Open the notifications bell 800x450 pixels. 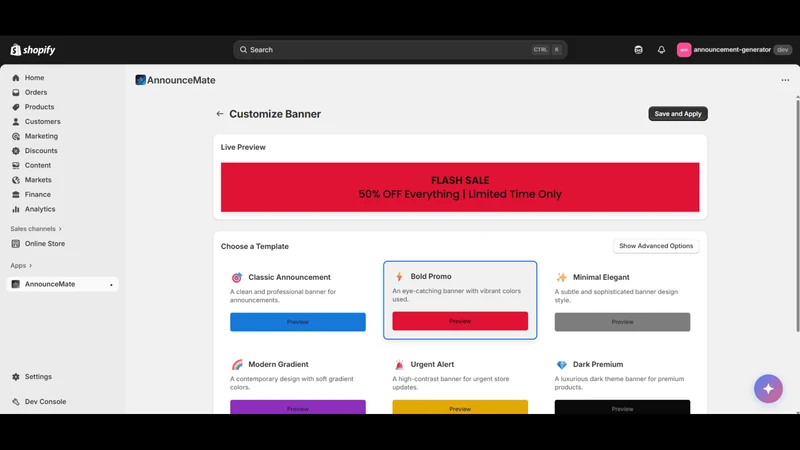pos(661,49)
